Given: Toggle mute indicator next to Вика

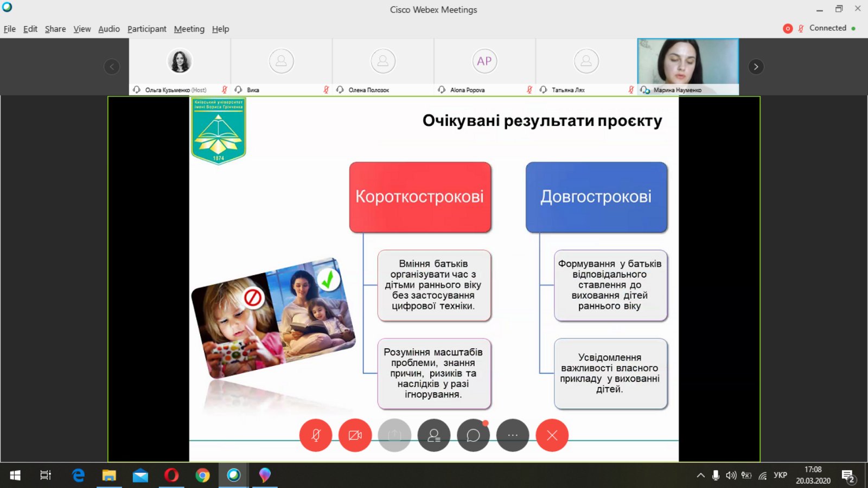Looking at the screenshot, I should pos(324,90).
